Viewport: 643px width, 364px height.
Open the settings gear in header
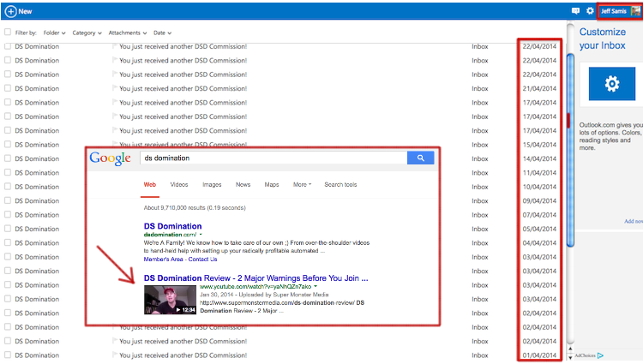590,11
